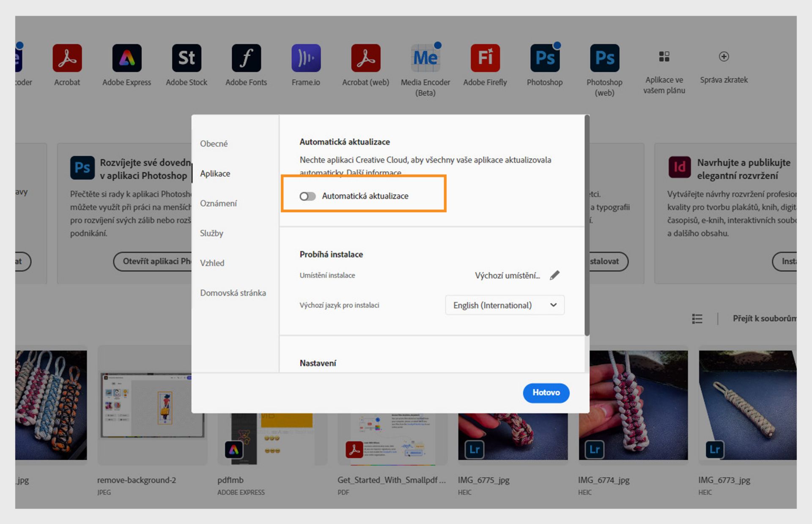Open the IMG_6774_jpg thumbnail

click(x=633, y=404)
